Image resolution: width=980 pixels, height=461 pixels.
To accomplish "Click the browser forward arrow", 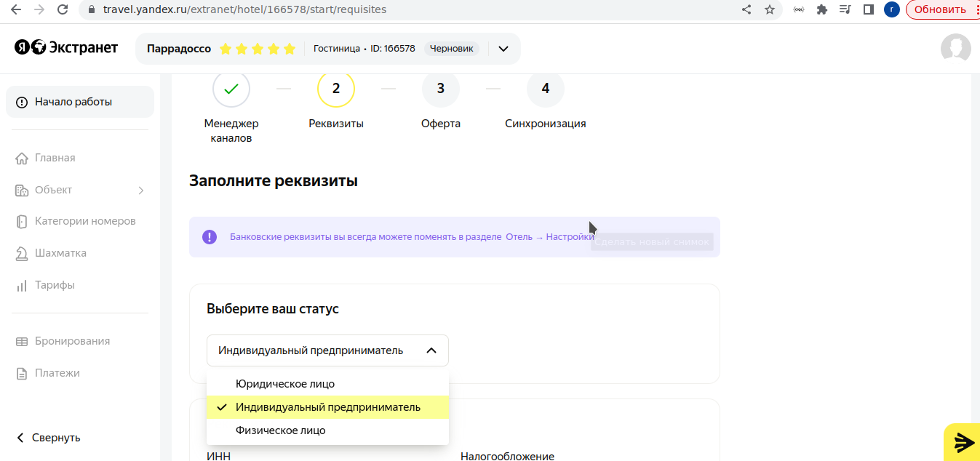I will (x=39, y=9).
